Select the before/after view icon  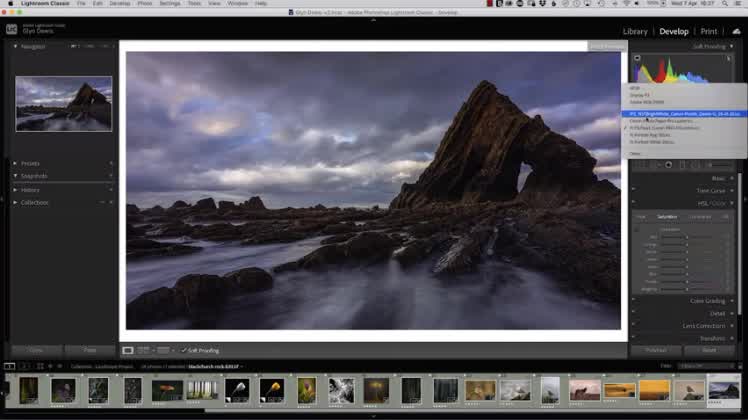coord(143,350)
